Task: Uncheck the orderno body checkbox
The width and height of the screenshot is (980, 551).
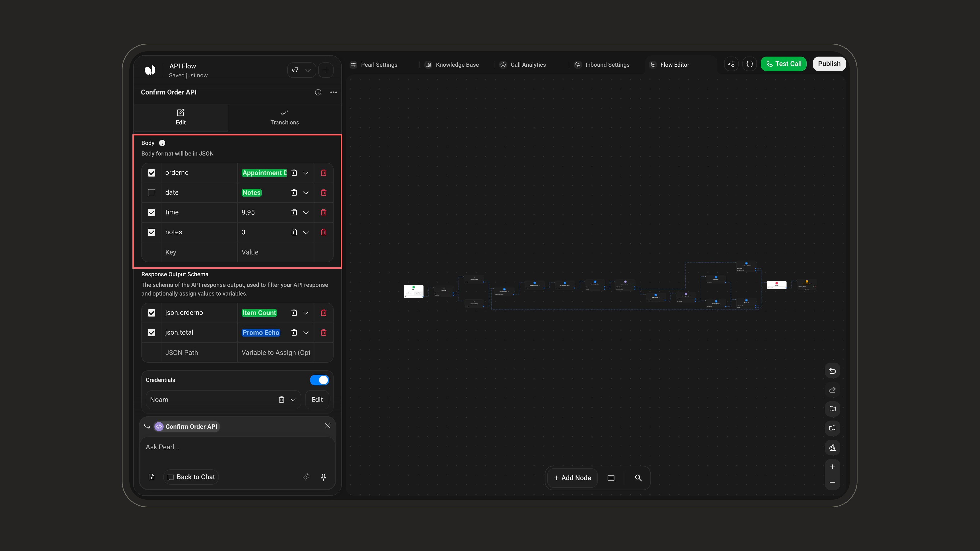Action: tap(151, 173)
